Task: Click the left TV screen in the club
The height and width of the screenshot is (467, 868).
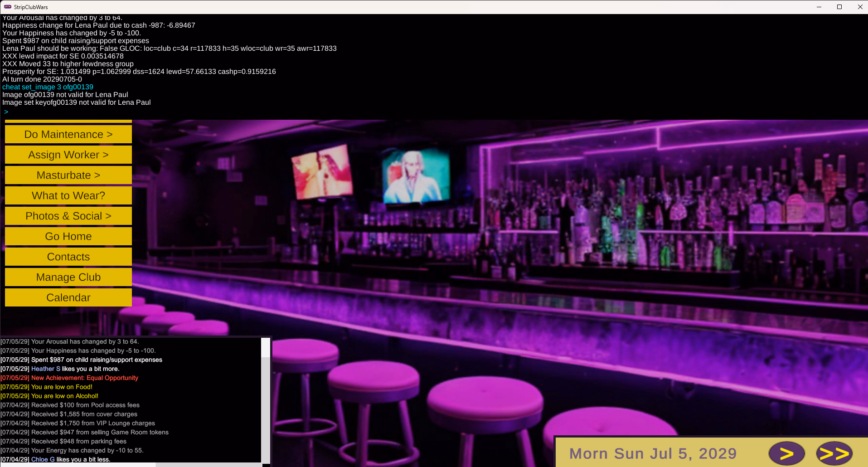Action: (322, 171)
